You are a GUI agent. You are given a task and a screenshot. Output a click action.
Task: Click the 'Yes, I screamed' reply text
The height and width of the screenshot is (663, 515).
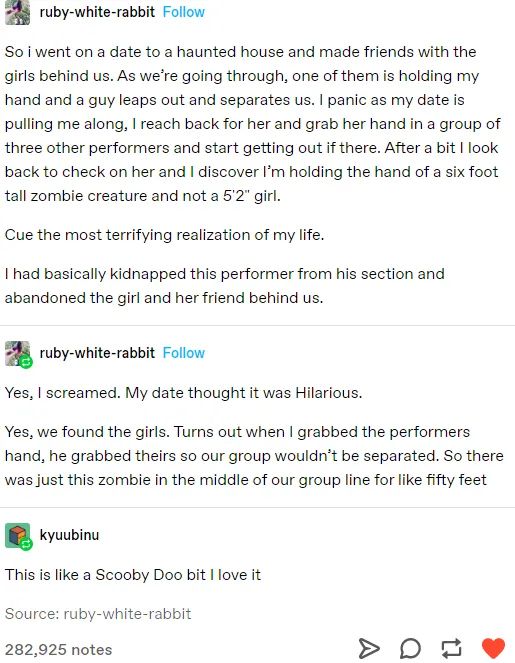coord(184,393)
